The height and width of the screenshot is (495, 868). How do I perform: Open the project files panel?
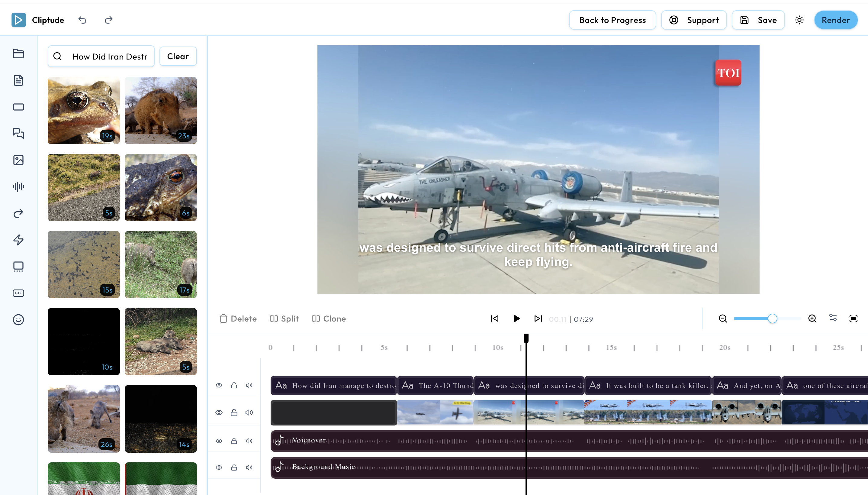18,54
